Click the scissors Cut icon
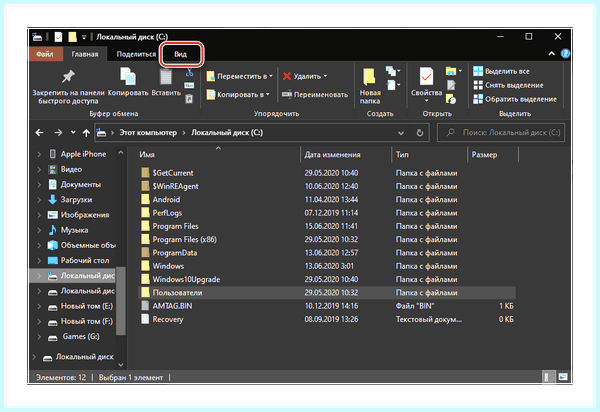The width and height of the screenshot is (600, 412). tap(189, 72)
